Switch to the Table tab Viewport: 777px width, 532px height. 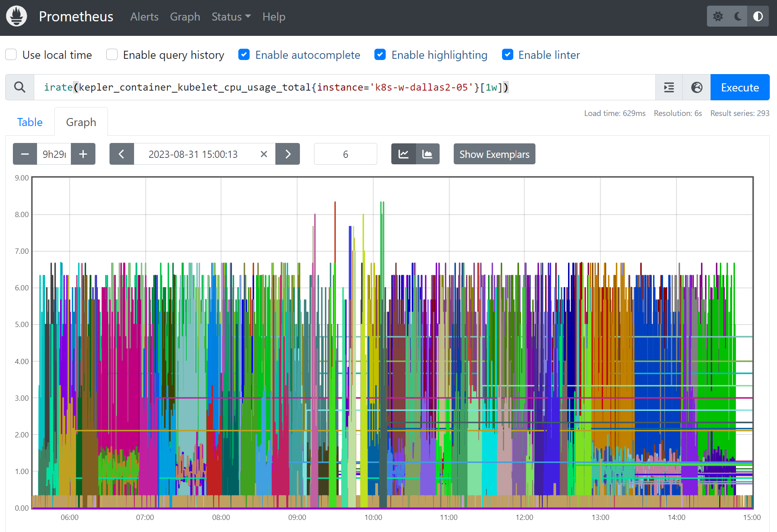point(29,122)
